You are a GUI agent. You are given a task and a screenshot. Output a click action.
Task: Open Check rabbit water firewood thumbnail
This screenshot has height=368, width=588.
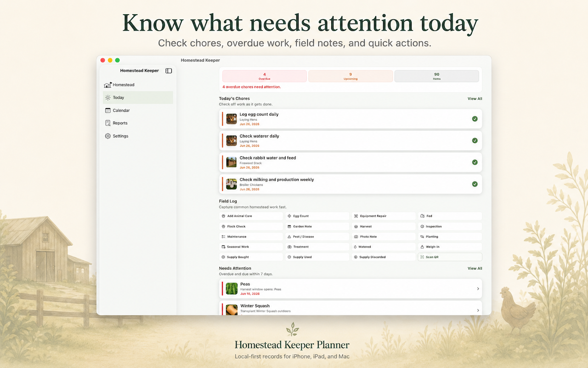coord(232,162)
